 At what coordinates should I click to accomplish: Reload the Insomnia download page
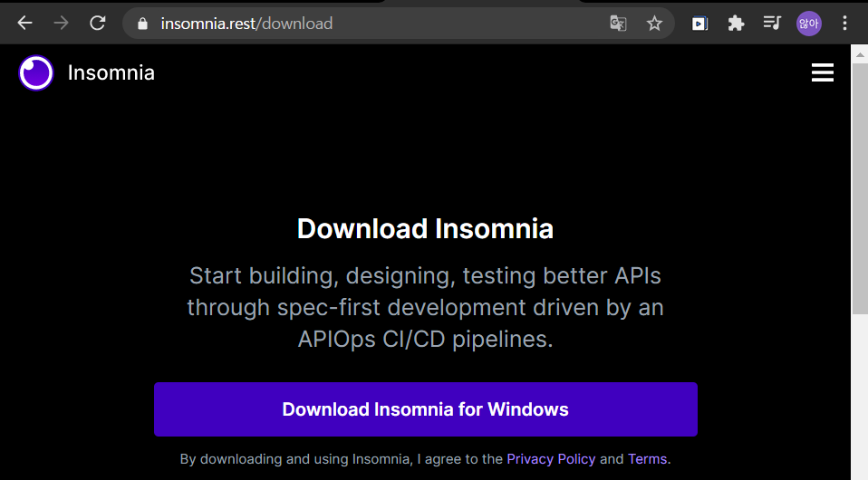(x=98, y=24)
